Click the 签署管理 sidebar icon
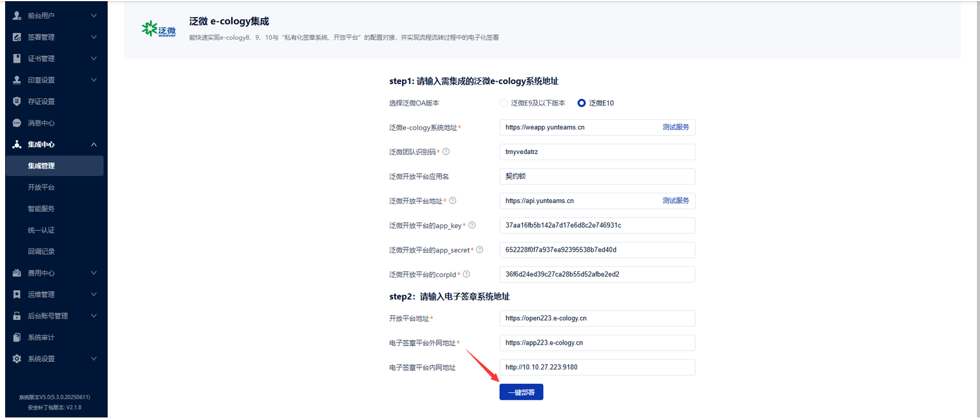This screenshot has width=980, height=418. (17, 37)
